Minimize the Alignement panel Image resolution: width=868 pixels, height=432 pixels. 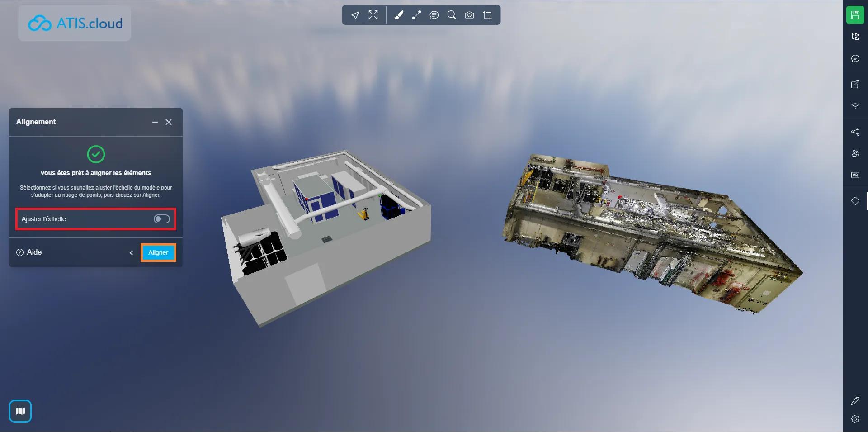[155, 122]
